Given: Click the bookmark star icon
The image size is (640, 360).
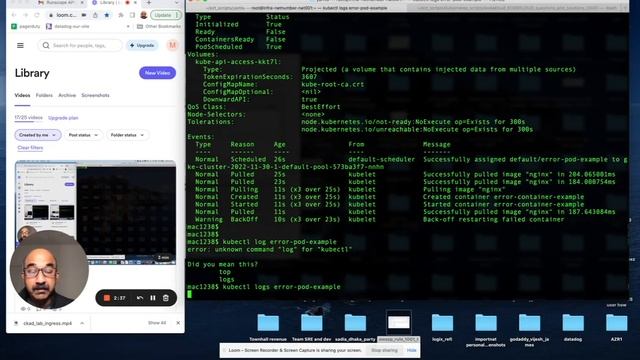Looking at the screenshot, I should (x=107, y=15).
